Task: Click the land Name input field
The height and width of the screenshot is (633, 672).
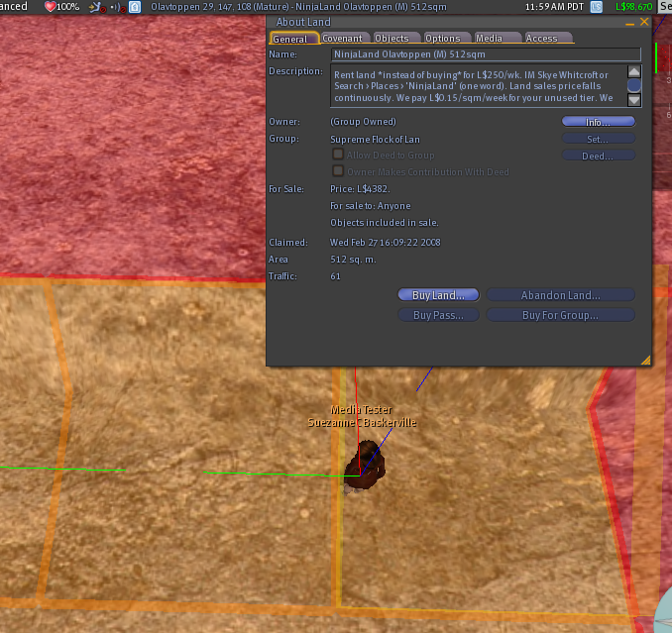Action: (x=486, y=54)
